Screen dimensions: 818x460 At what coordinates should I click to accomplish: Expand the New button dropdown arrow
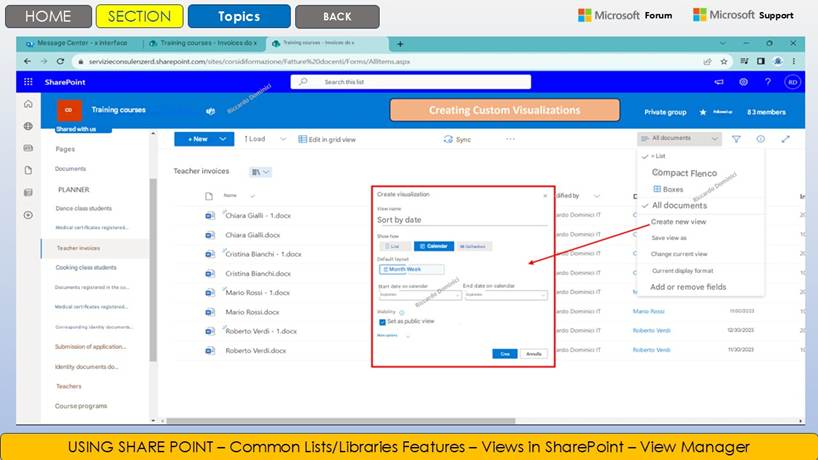[x=223, y=139]
